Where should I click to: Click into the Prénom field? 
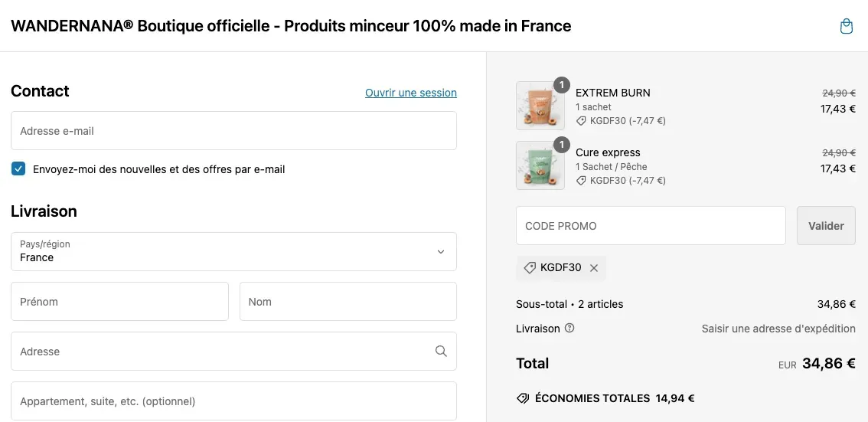click(119, 301)
